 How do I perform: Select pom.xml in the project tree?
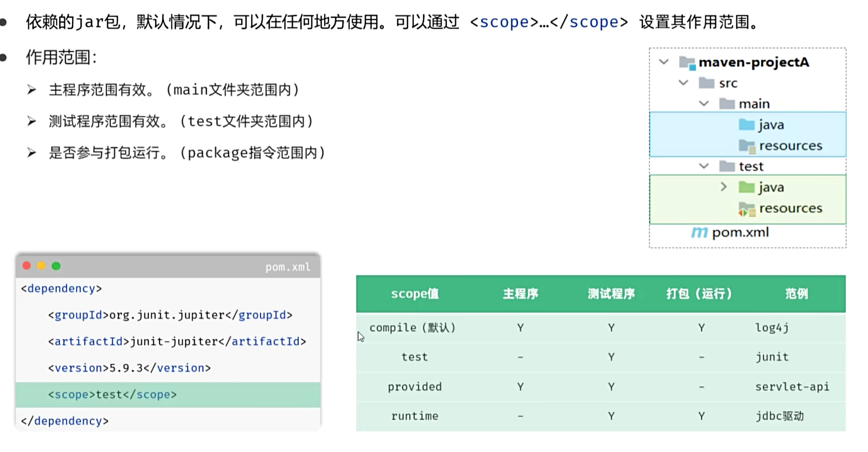coord(740,232)
